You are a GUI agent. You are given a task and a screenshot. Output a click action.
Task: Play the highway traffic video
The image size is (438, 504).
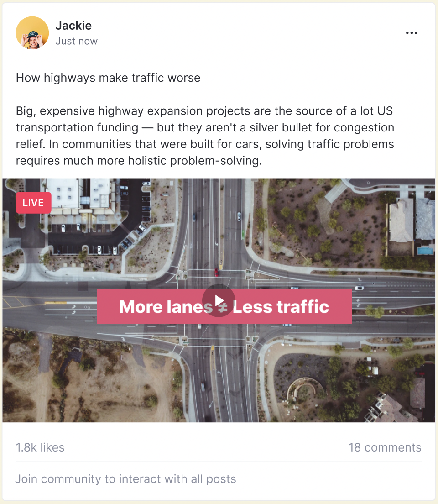tap(219, 300)
